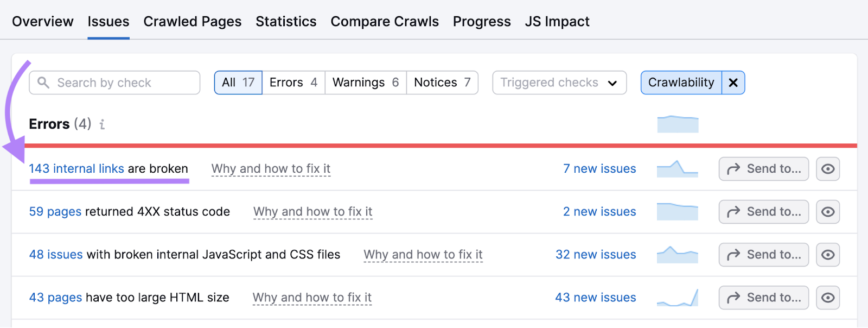Image resolution: width=868 pixels, height=328 pixels.
Task: Switch to the Overview tab
Action: (42, 21)
